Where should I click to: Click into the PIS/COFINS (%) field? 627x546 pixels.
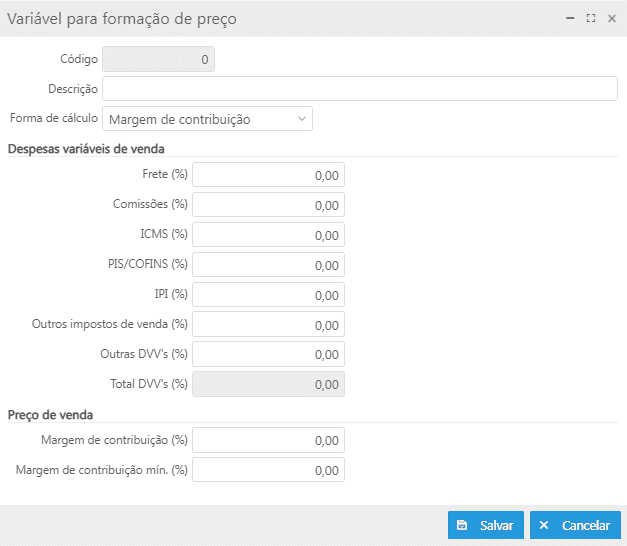pyautogui.click(x=268, y=265)
